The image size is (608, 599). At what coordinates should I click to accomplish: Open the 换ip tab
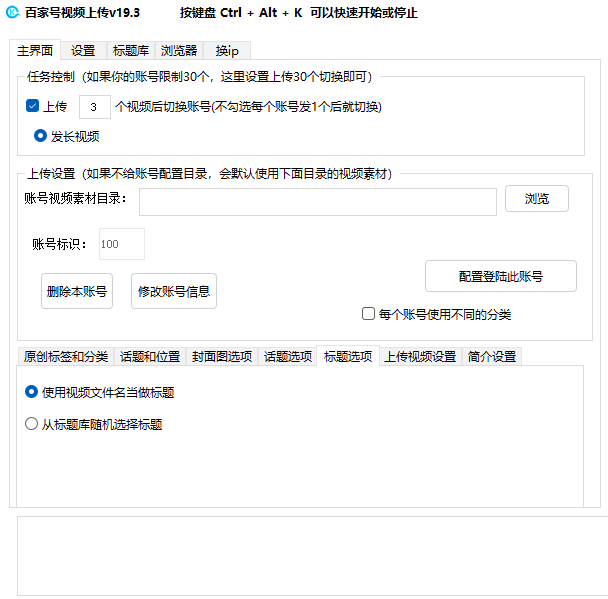(227, 51)
